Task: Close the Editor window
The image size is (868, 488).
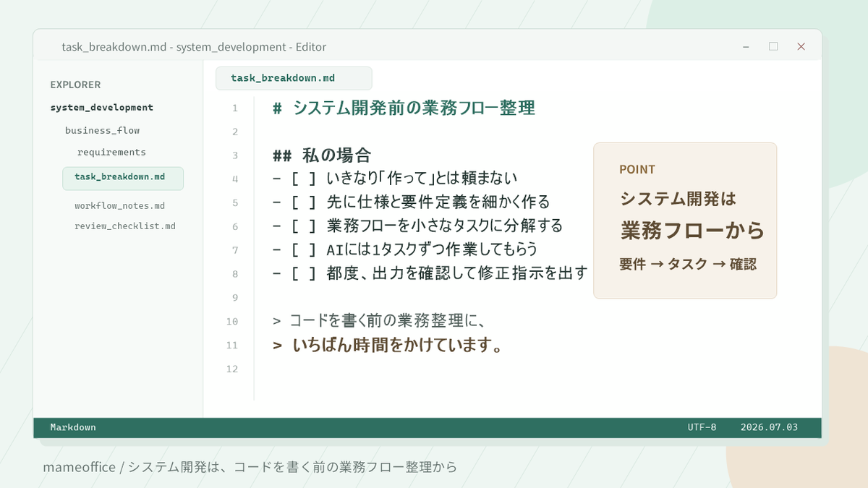Action: click(x=801, y=46)
